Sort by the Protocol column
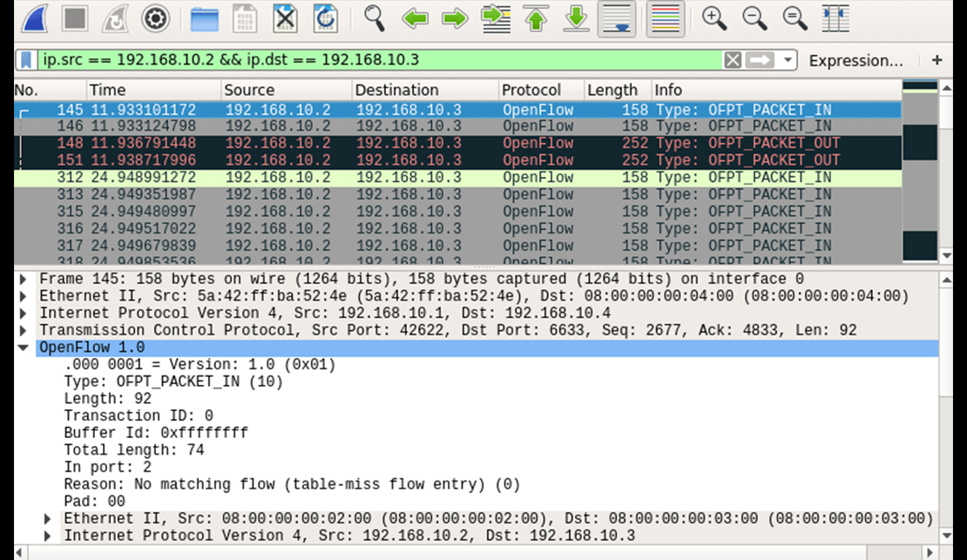This screenshot has height=560, width=967. (x=541, y=90)
